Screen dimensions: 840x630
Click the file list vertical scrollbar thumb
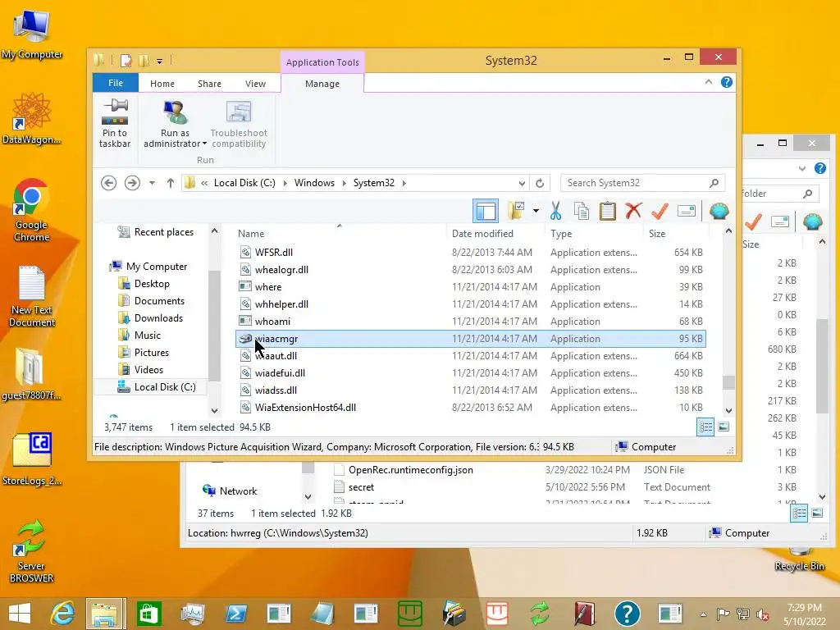tap(728, 382)
